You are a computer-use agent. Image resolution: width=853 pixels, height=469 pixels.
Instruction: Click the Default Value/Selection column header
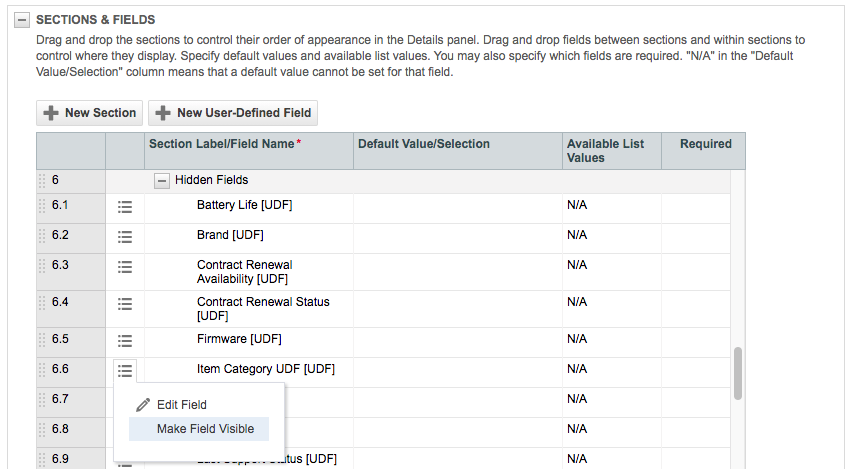click(424, 144)
